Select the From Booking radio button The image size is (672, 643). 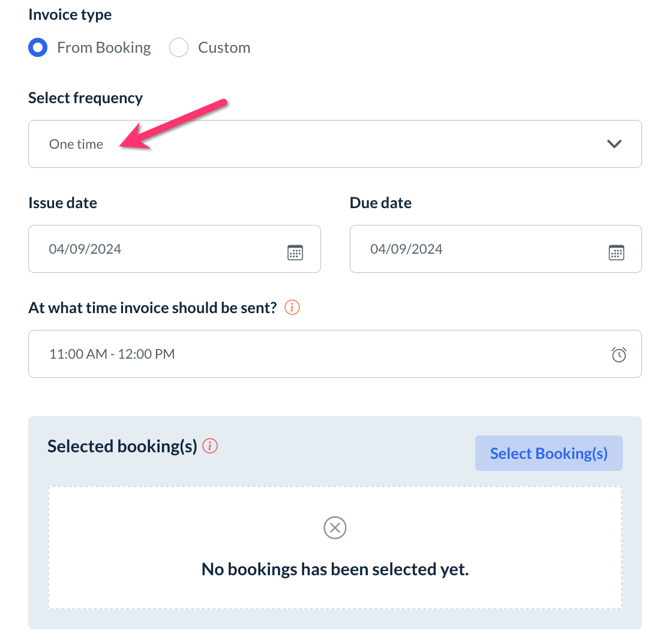click(38, 47)
